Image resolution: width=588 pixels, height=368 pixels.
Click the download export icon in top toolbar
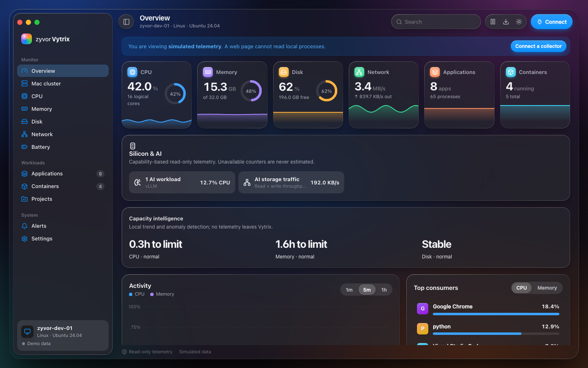(506, 22)
